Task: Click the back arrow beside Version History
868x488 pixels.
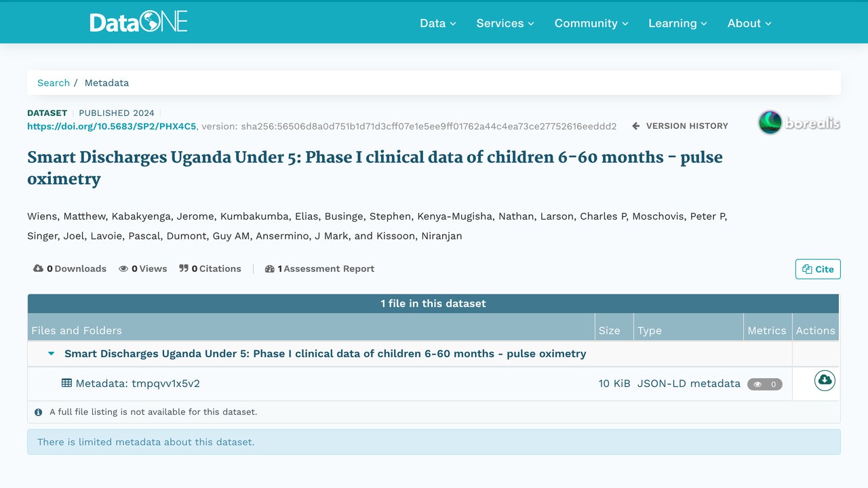Action: [x=636, y=126]
